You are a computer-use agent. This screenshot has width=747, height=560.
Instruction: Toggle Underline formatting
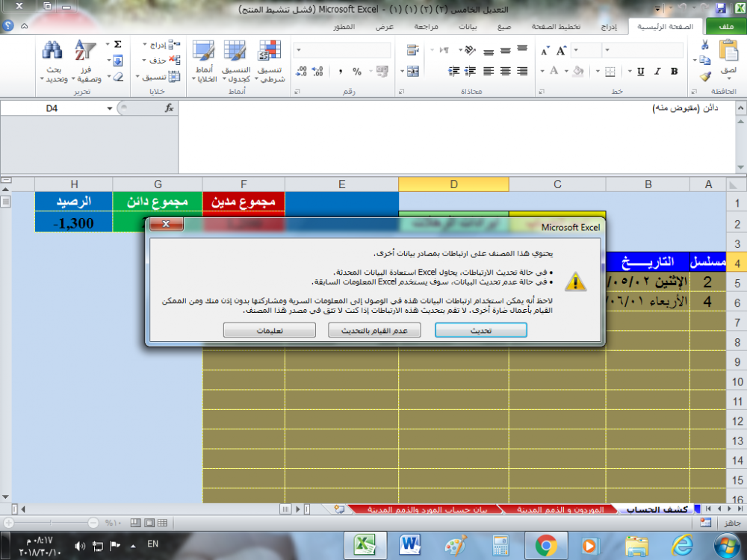[640, 72]
